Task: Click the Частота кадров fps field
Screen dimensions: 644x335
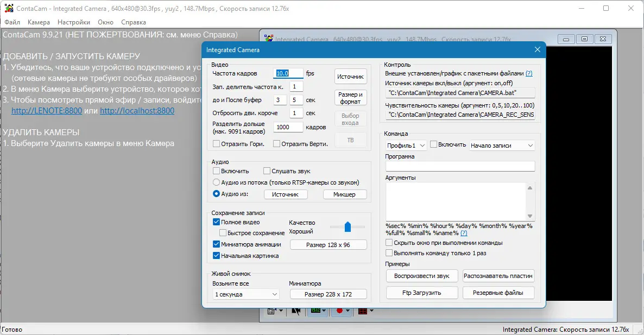Action: point(288,73)
